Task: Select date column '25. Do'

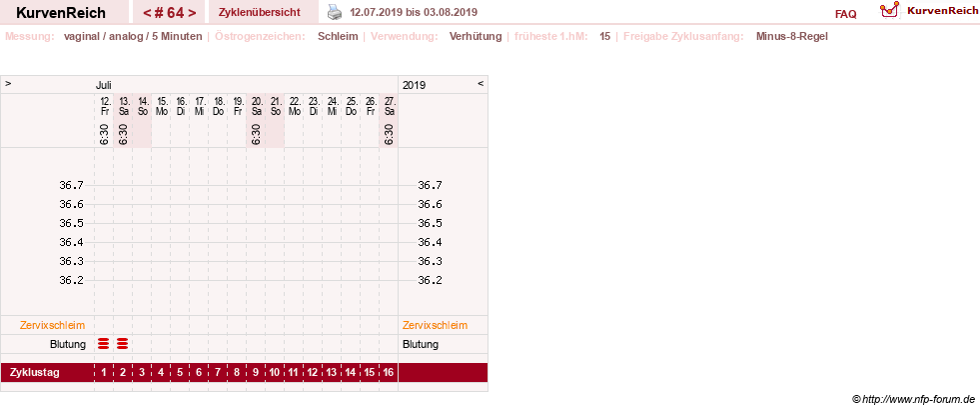Action: point(351,106)
